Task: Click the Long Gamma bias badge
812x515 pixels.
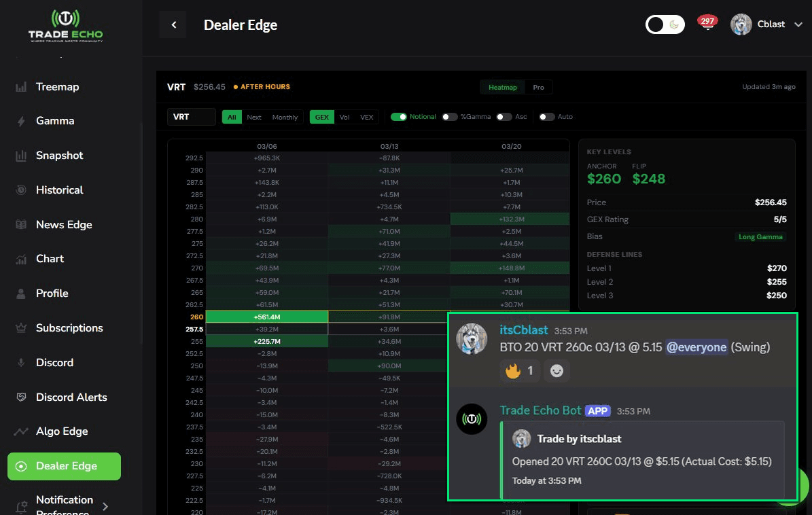Action: click(760, 236)
